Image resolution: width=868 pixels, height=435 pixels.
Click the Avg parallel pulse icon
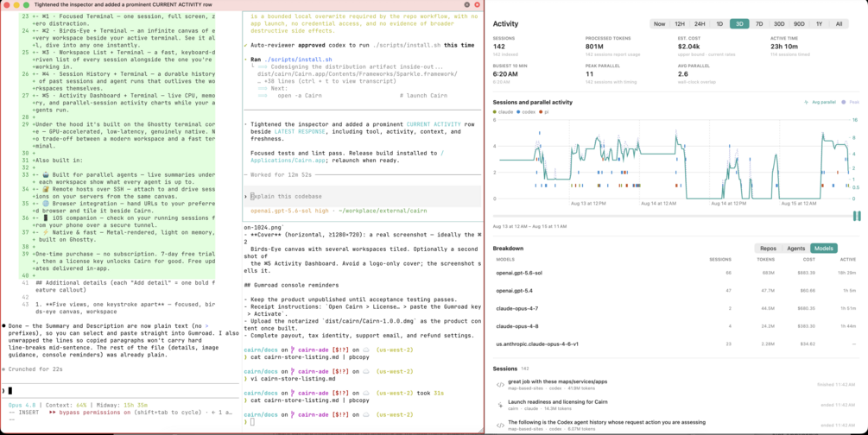coord(806,103)
